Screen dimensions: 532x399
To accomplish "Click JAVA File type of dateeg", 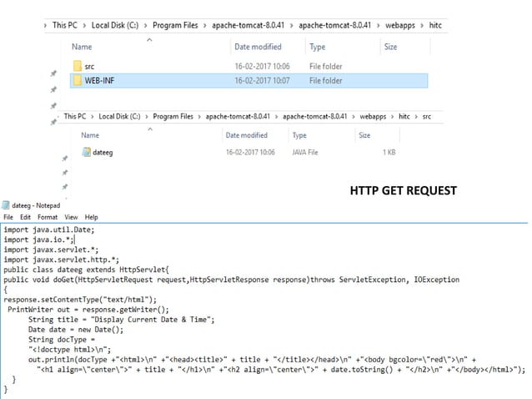I will point(305,152).
